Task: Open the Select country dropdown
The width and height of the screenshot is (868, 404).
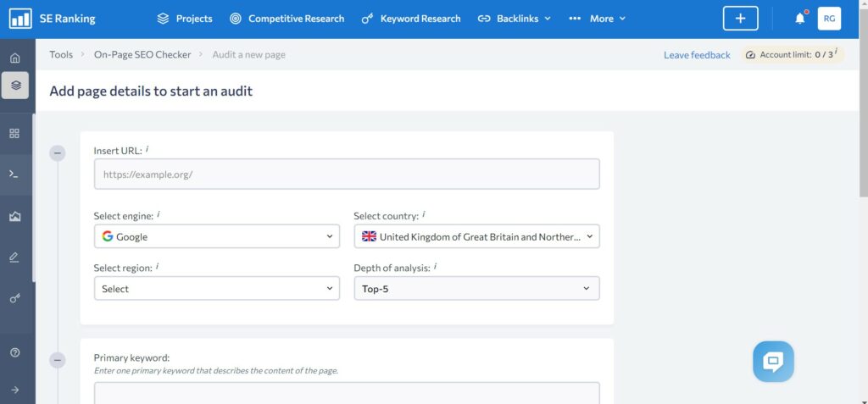Action: (476, 236)
